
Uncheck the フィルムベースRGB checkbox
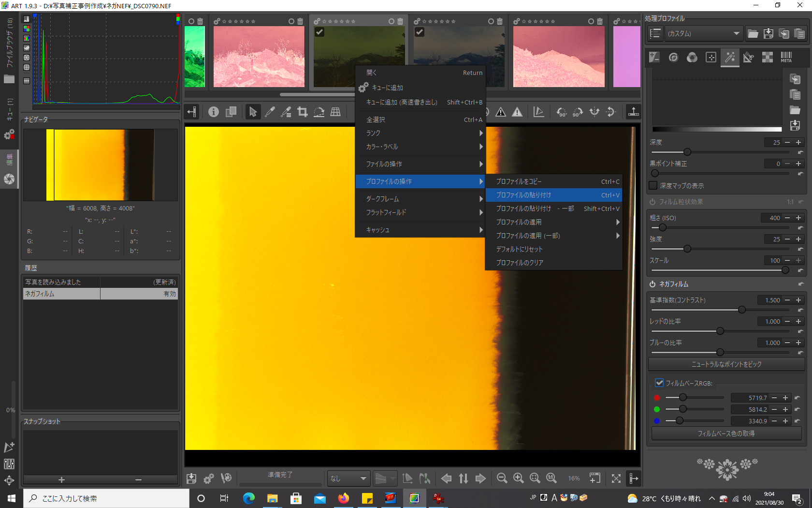point(659,383)
